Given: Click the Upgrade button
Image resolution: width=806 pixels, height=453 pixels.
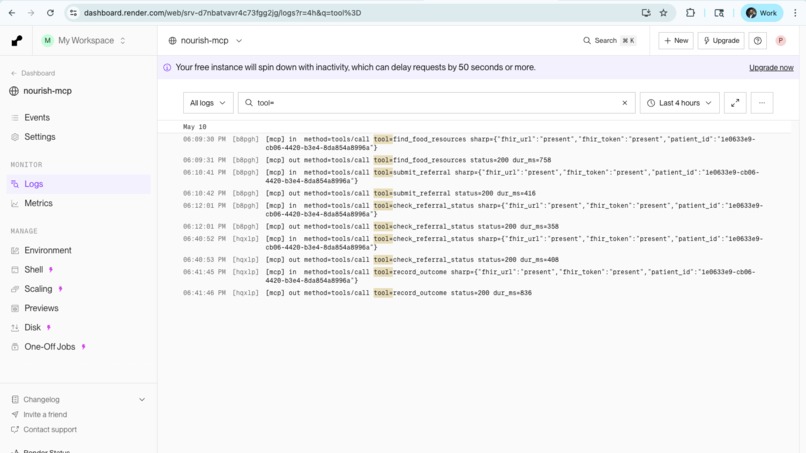Looking at the screenshot, I should [x=721, y=41].
